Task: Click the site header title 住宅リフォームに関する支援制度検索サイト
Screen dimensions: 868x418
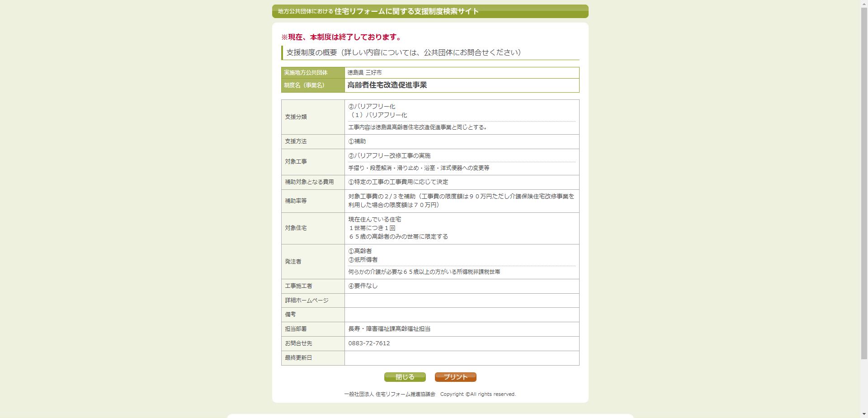Action: pos(405,12)
